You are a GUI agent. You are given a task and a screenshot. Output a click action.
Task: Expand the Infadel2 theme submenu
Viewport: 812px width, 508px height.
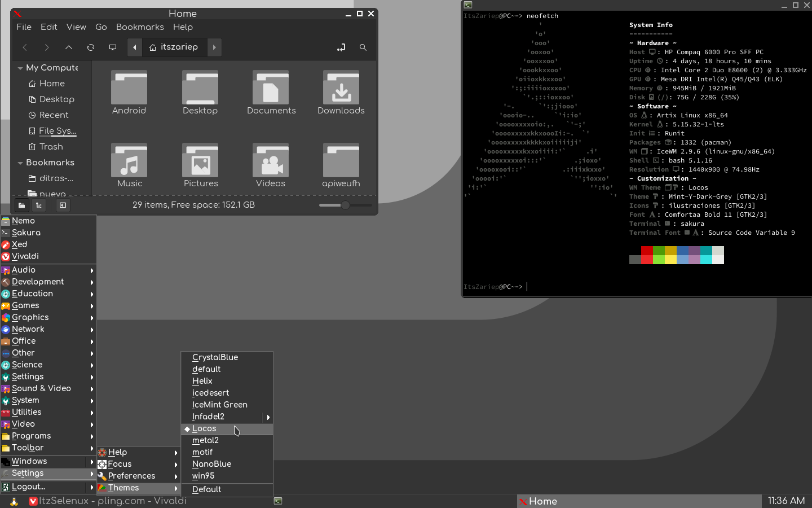[227, 417]
